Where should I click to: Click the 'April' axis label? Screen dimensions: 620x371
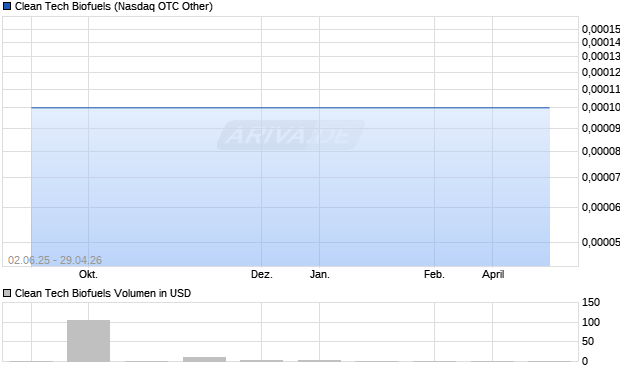493,274
